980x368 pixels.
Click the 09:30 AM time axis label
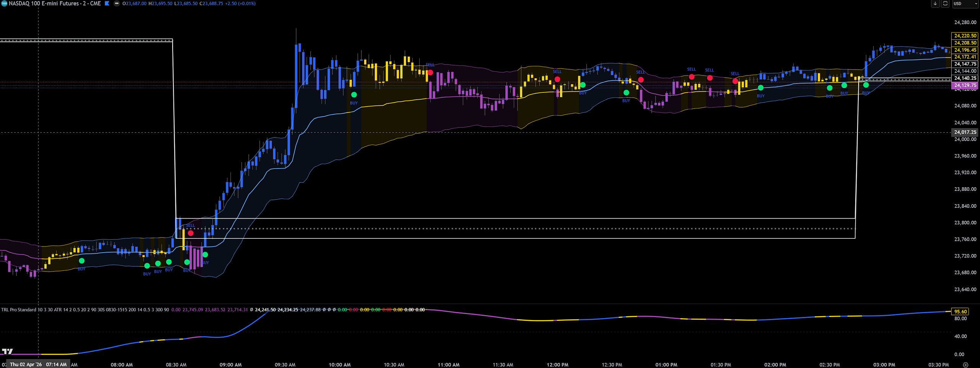(x=285, y=365)
